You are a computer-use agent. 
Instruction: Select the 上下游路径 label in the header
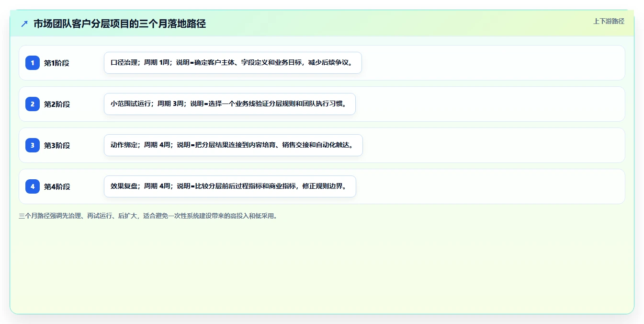[609, 21]
